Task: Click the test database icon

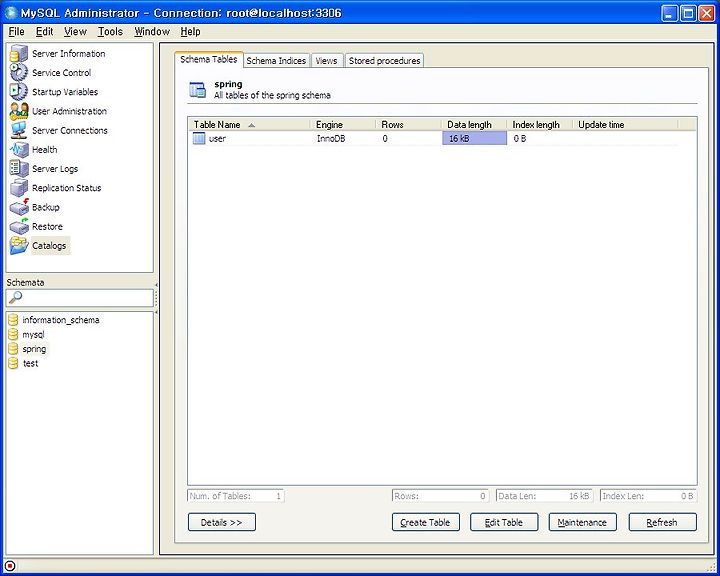Action: [x=13, y=363]
